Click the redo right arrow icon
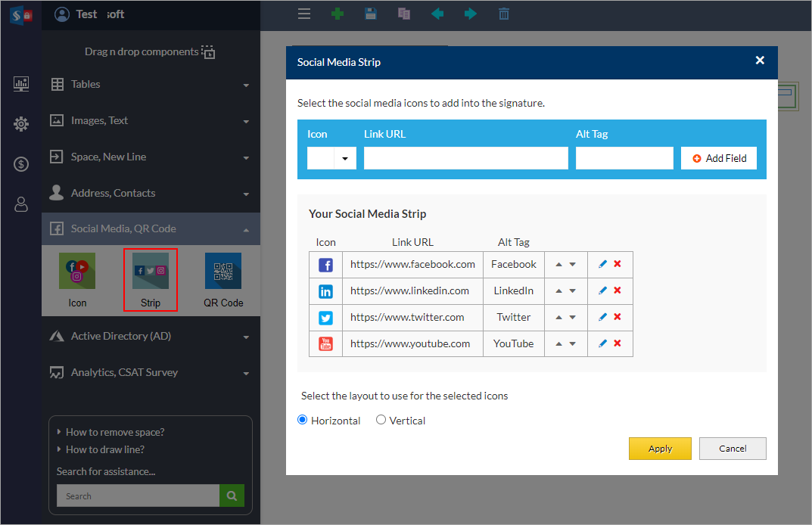This screenshot has width=812, height=525. click(x=470, y=14)
